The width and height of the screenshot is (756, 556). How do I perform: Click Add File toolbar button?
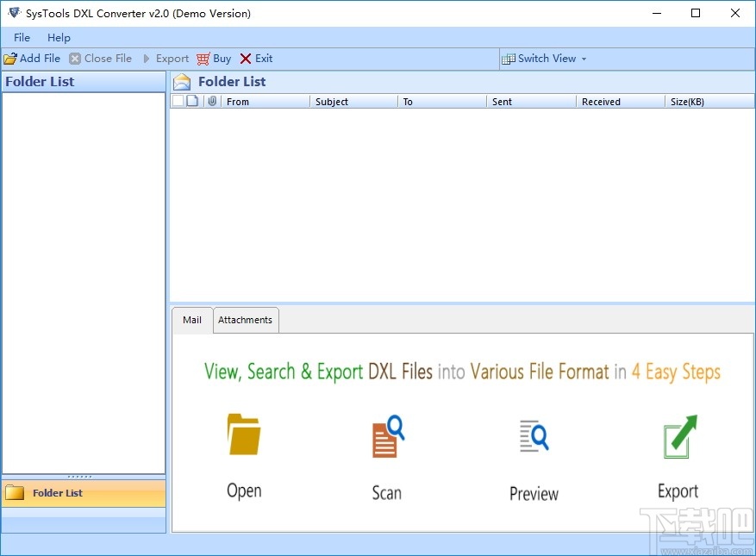32,59
